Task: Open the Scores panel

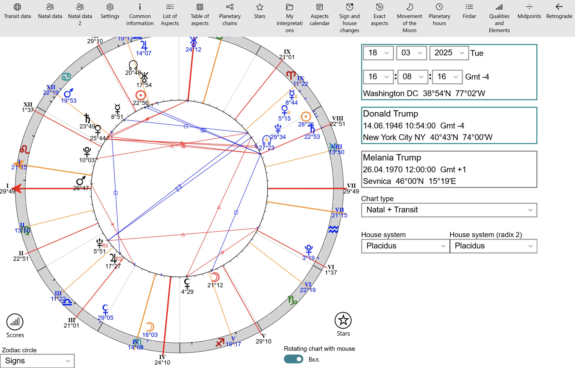Action: click(x=15, y=321)
